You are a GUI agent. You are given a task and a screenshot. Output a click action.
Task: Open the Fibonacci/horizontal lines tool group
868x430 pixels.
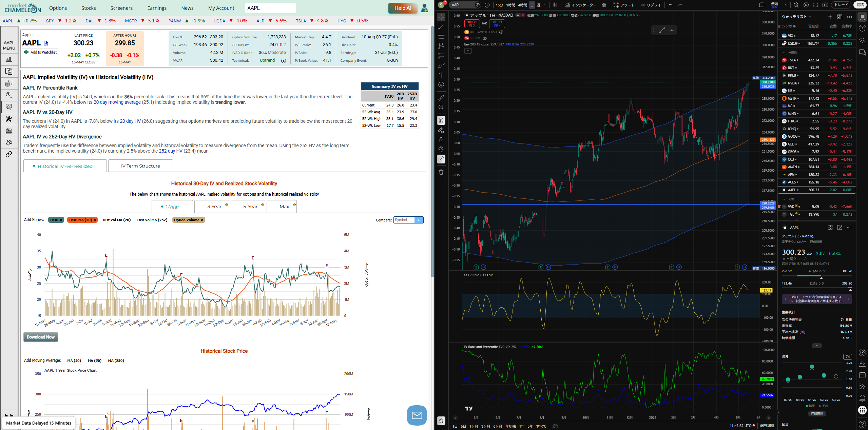tap(441, 36)
